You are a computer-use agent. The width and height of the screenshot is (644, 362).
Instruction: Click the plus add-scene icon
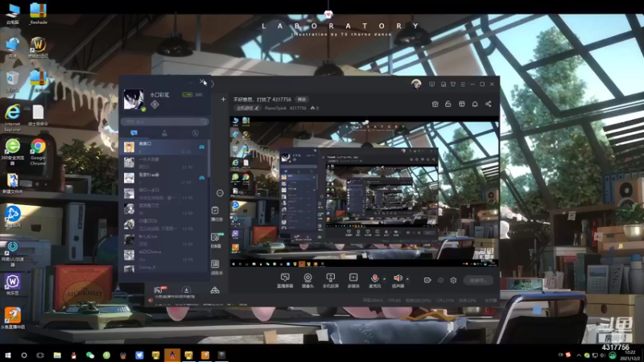(x=223, y=99)
